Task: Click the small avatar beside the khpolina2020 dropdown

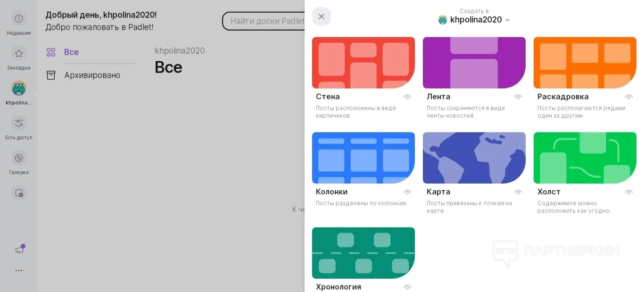Action: tap(443, 20)
